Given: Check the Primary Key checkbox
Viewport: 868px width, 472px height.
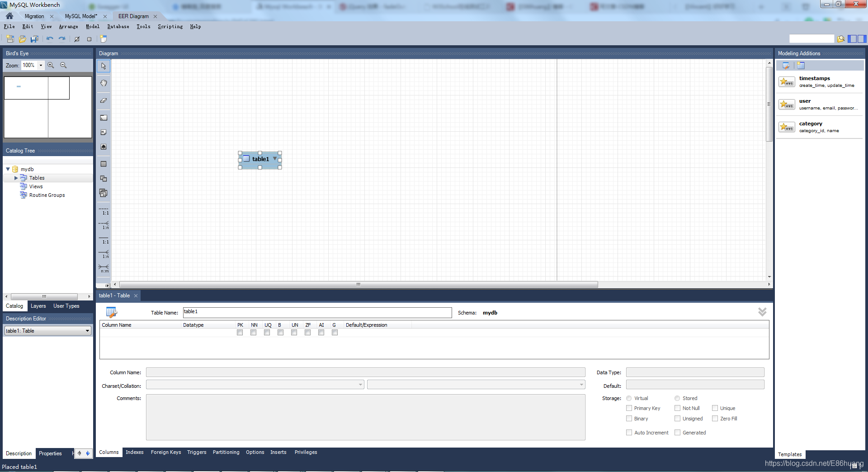Looking at the screenshot, I should coord(629,408).
